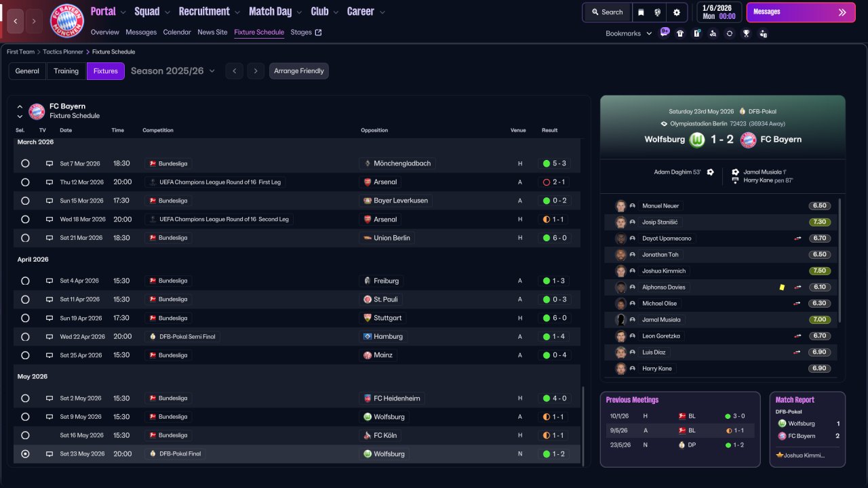The width and height of the screenshot is (868, 488).
Task: Click the trophy bookmark icon
Action: click(746, 33)
